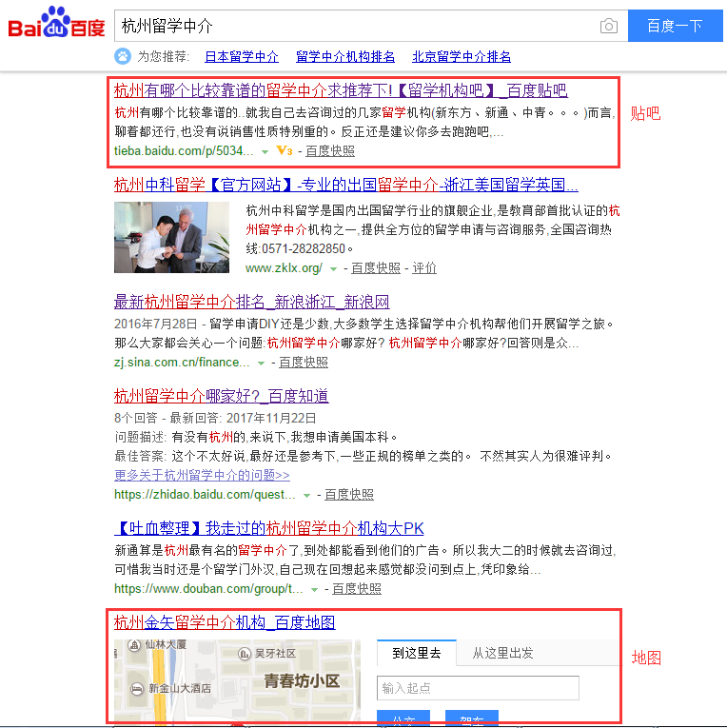Expand dropdown arrow beside tieba.baidu.com URL
Screen dimensions: 727x728
265,152
